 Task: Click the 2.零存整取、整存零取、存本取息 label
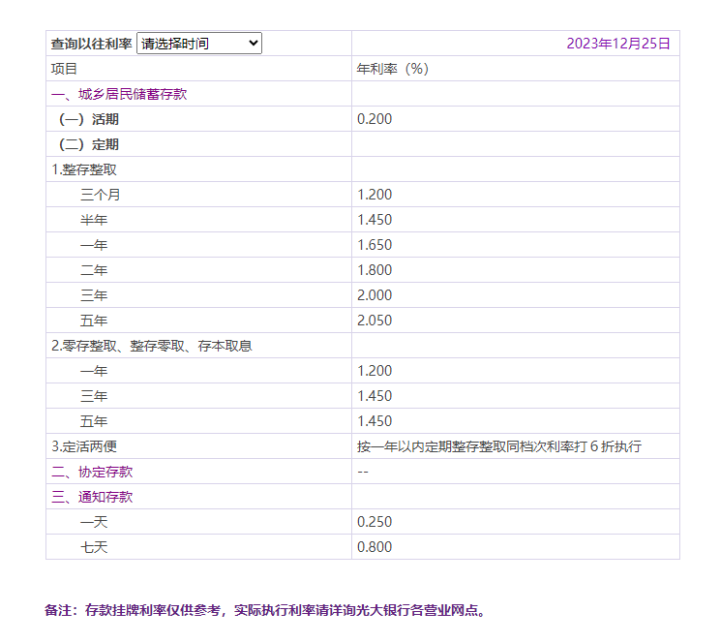[x=151, y=345]
